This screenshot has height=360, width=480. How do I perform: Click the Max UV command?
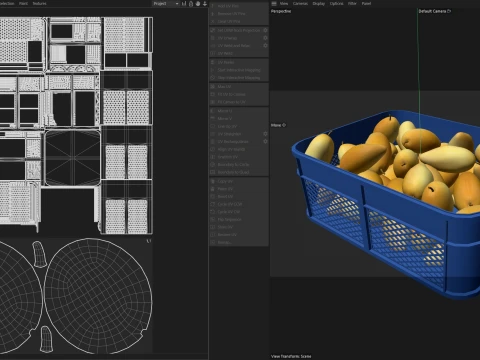point(239,87)
